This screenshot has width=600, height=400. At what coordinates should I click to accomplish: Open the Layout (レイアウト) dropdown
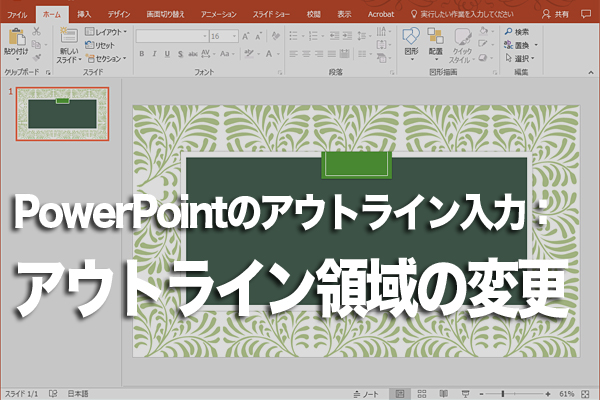tap(106, 32)
